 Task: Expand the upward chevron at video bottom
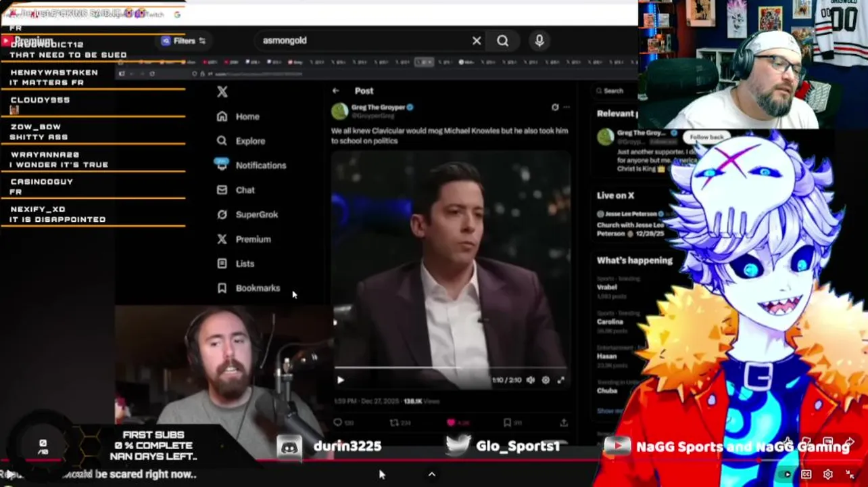coord(432,474)
